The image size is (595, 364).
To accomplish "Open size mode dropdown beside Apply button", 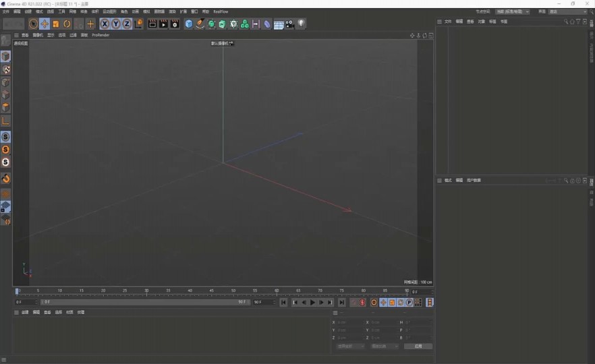I will tap(385, 346).
